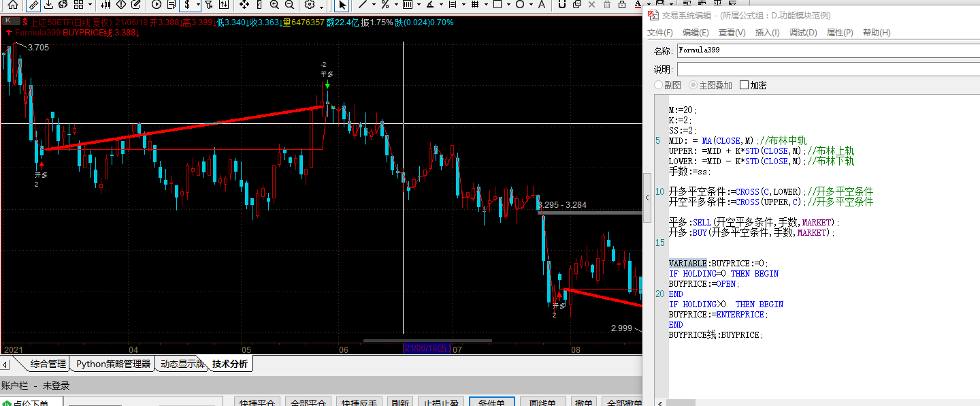Click the trash delete drawings icon
The width and height of the screenshot is (980, 406).
(607, 5)
